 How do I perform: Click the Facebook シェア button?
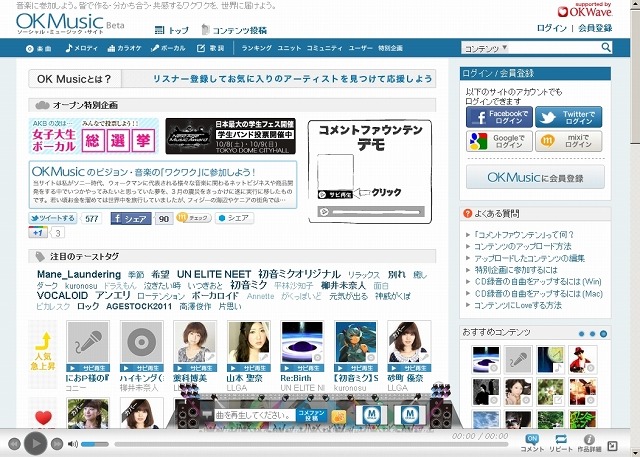click(x=131, y=219)
